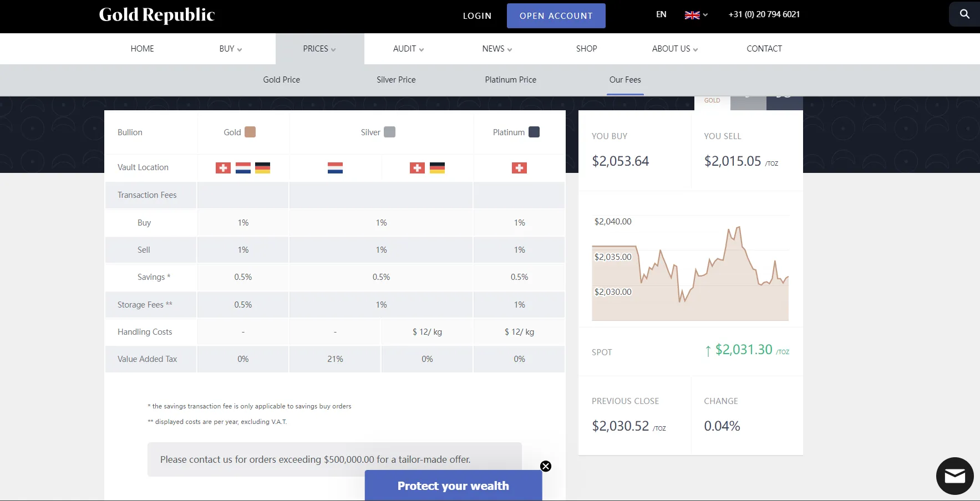Click the Bullion header cell
980x501 pixels.
[x=130, y=132]
